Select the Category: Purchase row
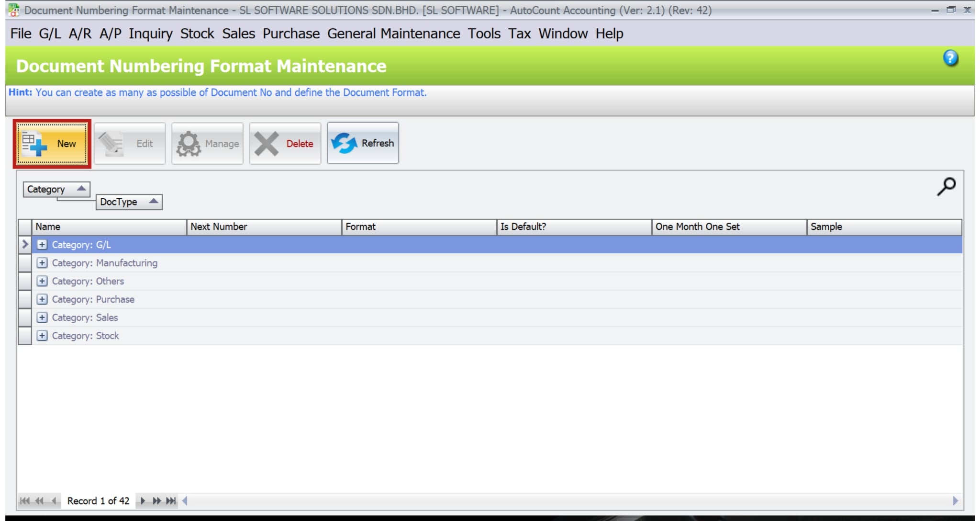 pos(115,299)
